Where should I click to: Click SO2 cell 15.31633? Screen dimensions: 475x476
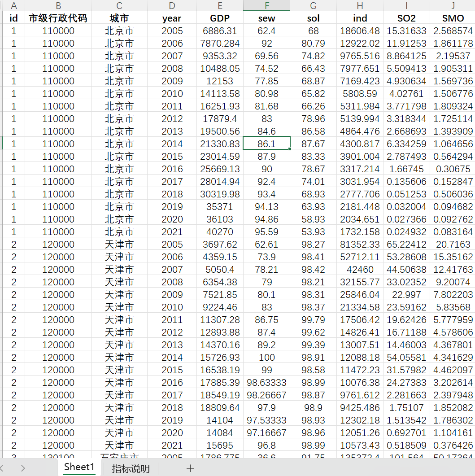tap(407, 31)
